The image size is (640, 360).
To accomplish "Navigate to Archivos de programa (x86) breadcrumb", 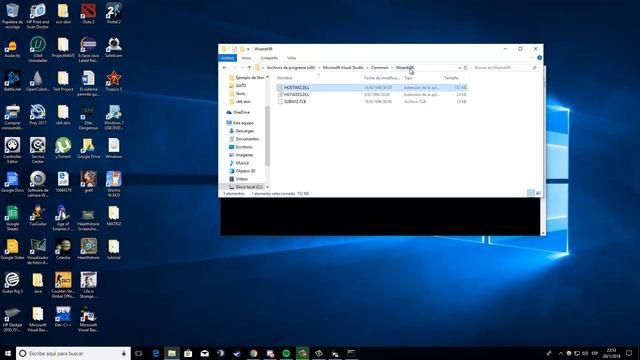I will tap(291, 68).
